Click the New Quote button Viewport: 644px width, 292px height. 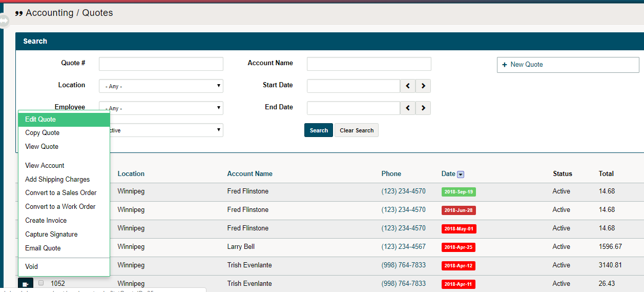(x=568, y=65)
